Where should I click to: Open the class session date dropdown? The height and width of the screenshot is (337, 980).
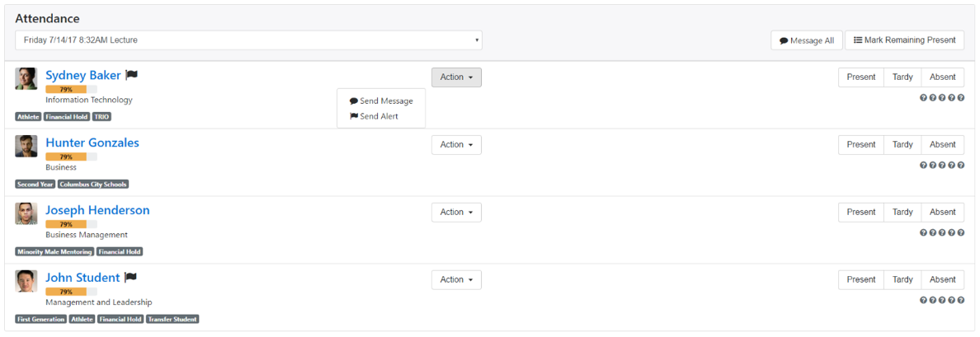tap(248, 40)
